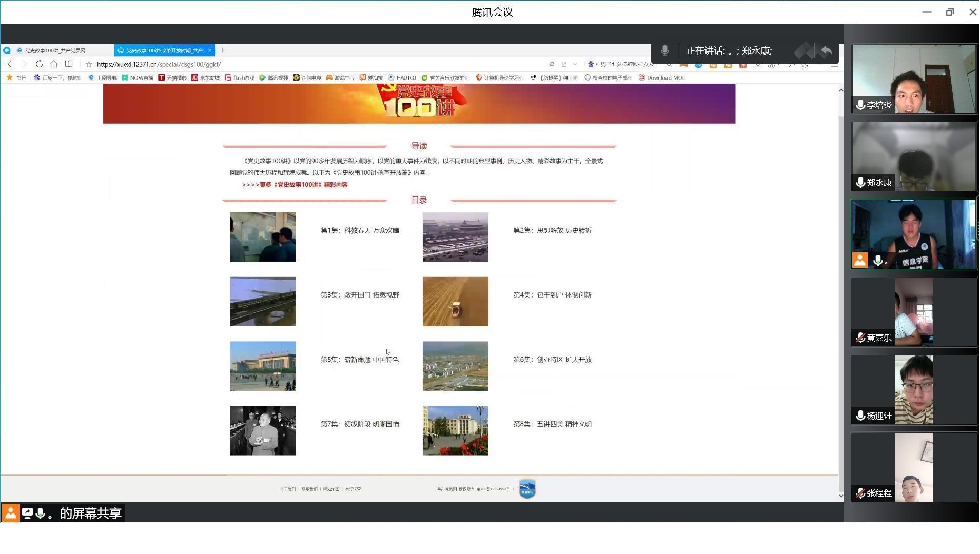This screenshot has width=980, height=554.
Task: Open episode 第2集: 思想解放 历史转折
Action: coord(553,230)
